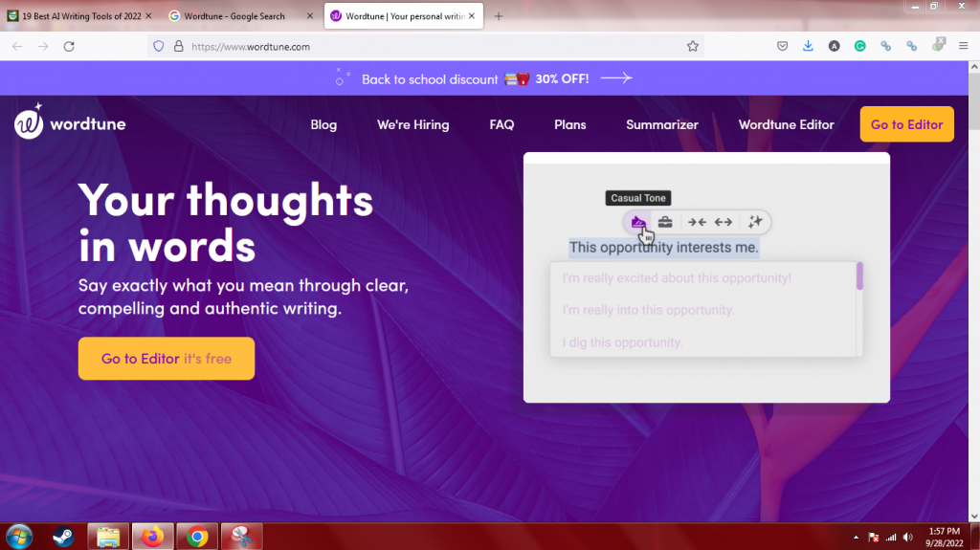Open the Summarizer page

[662, 124]
